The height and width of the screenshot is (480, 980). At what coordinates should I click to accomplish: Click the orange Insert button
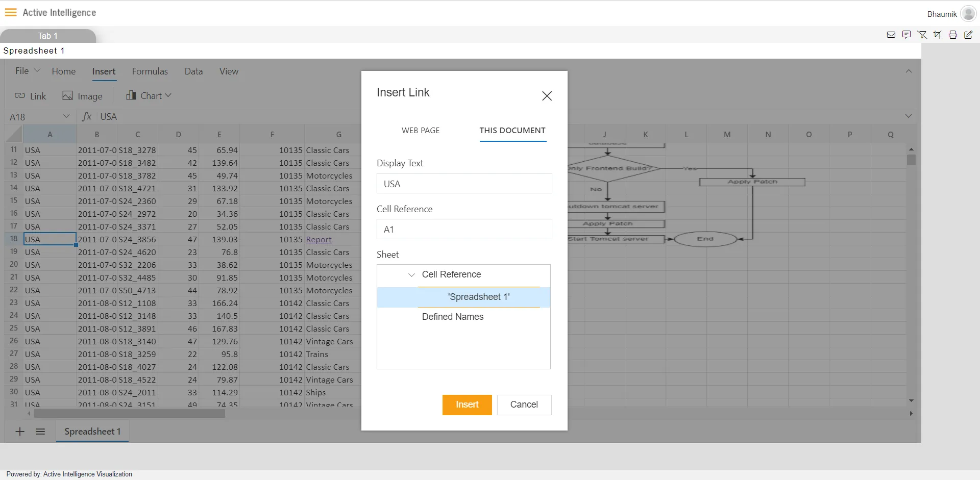467,405
